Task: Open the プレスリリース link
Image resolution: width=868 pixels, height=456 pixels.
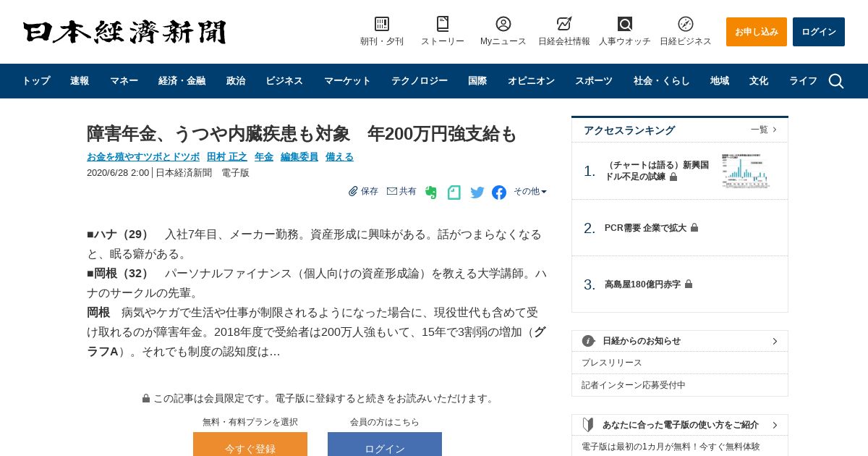Action: (612, 363)
